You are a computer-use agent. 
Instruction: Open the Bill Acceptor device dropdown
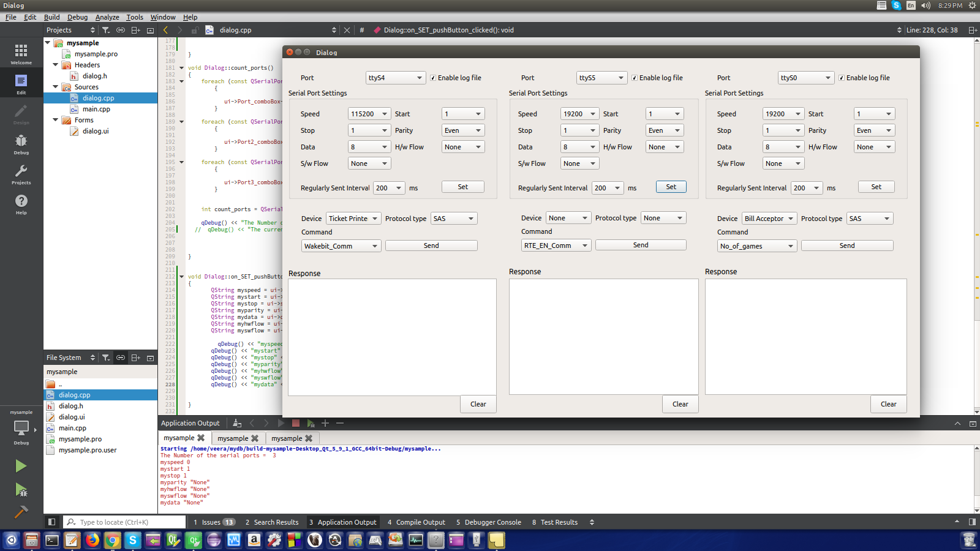coord(769,219)
